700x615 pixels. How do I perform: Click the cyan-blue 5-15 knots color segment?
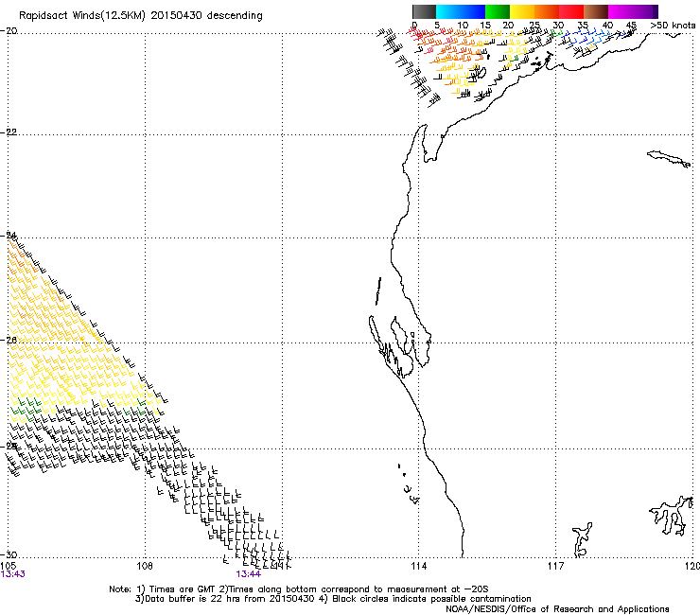pos(461,11)
